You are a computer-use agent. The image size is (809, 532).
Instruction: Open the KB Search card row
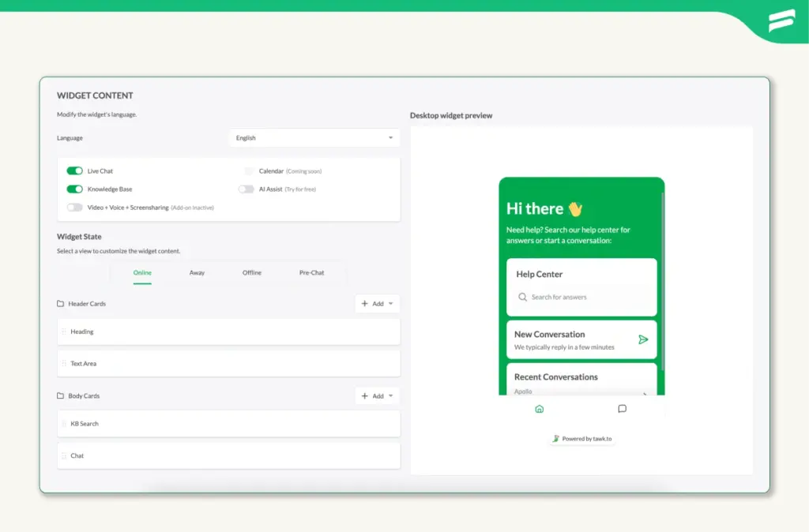point(228,424)
